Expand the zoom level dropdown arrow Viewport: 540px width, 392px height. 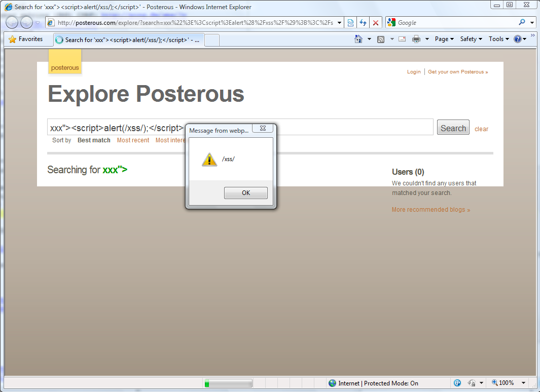[523, 383]
